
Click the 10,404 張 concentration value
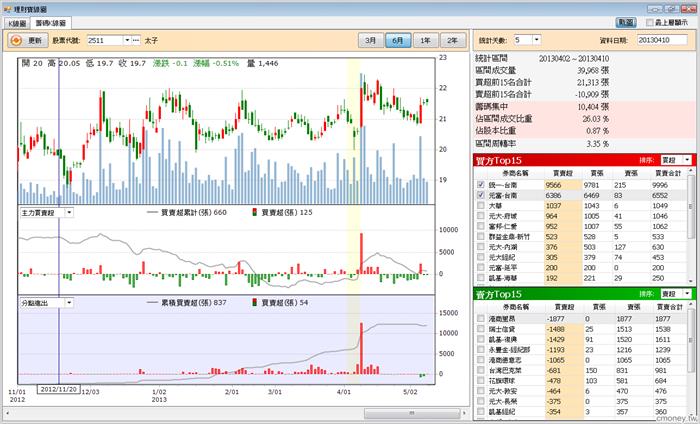593,107
